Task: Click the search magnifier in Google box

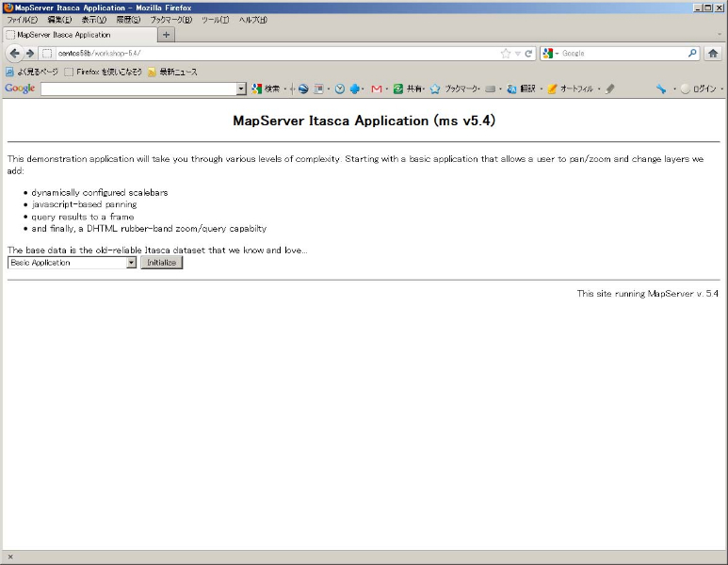Action: (692, 54)
